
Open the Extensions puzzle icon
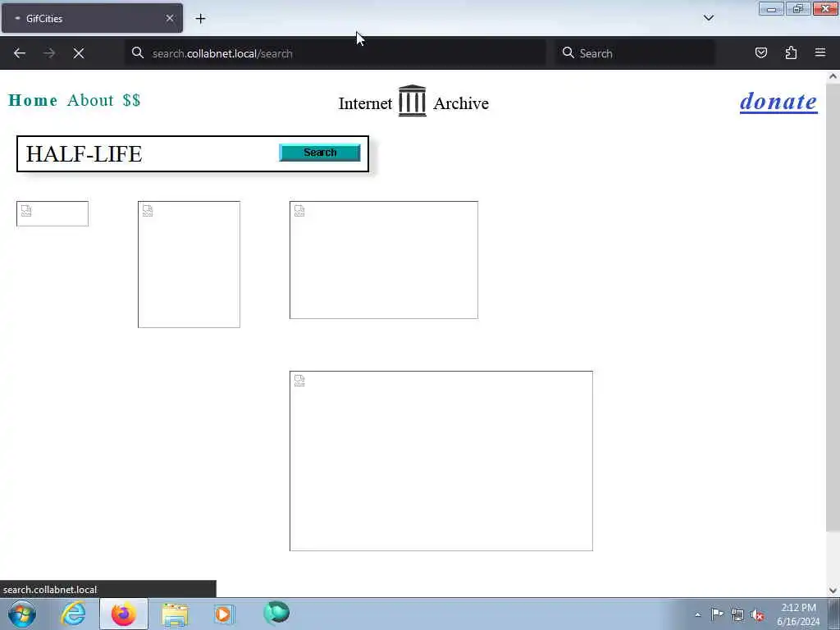[791, 52]
